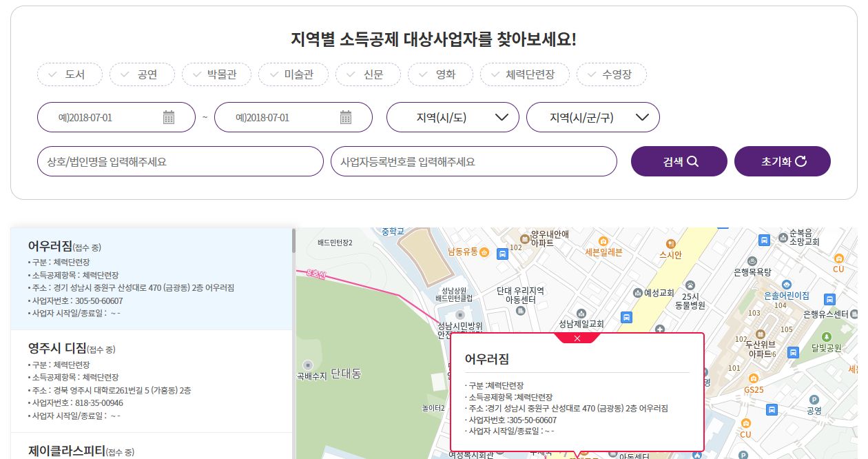
Task: Select the 세븐일레븐 store icon on map
Action: coord(603,241)
